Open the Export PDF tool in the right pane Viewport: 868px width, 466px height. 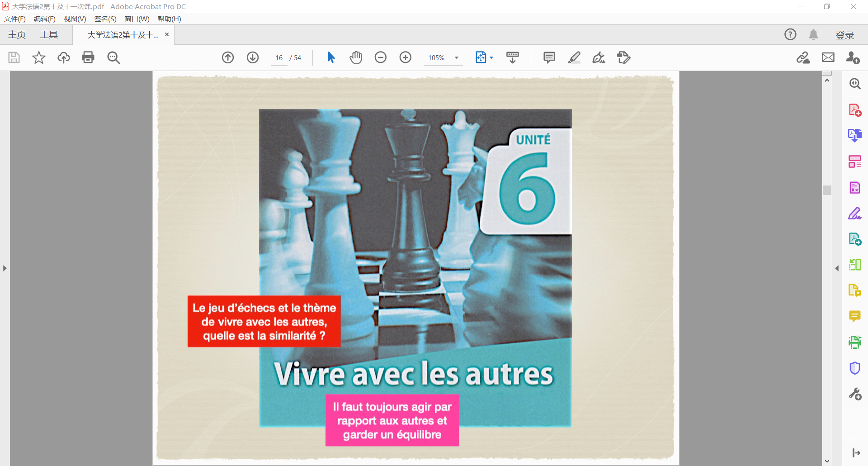click(x=855, y=135)
